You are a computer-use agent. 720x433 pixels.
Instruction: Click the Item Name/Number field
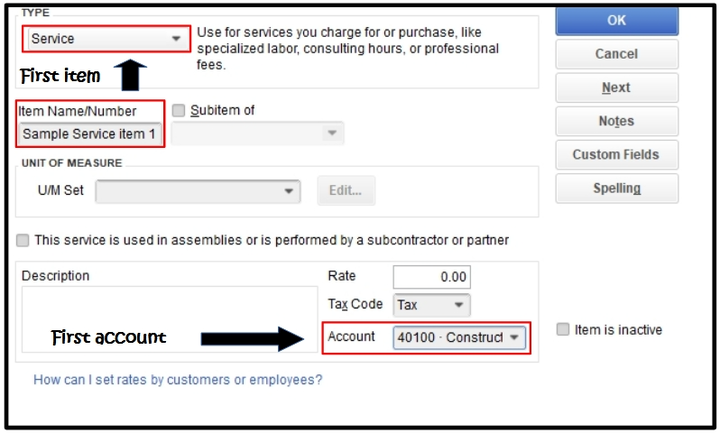(89, 134)
